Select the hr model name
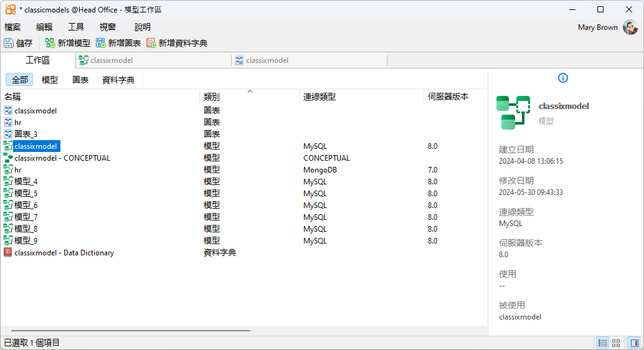Image resolution: width=644 pixels, height=350 pixels. pos(17,170)
